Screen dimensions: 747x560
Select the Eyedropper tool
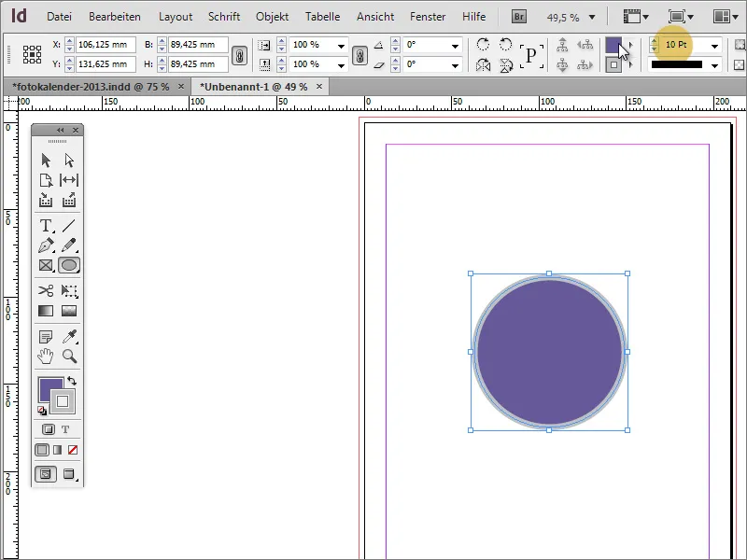[69, 336]
